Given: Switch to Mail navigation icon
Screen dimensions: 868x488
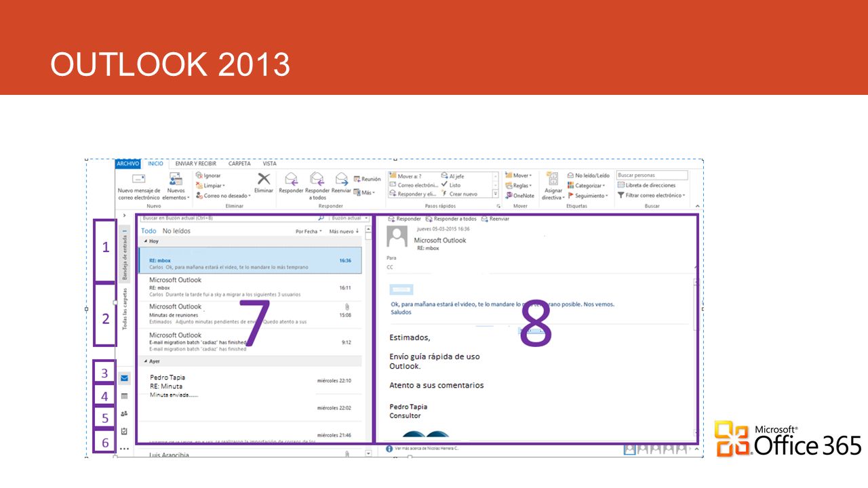Looking at the screenshot, I should (x=124, y=378).
